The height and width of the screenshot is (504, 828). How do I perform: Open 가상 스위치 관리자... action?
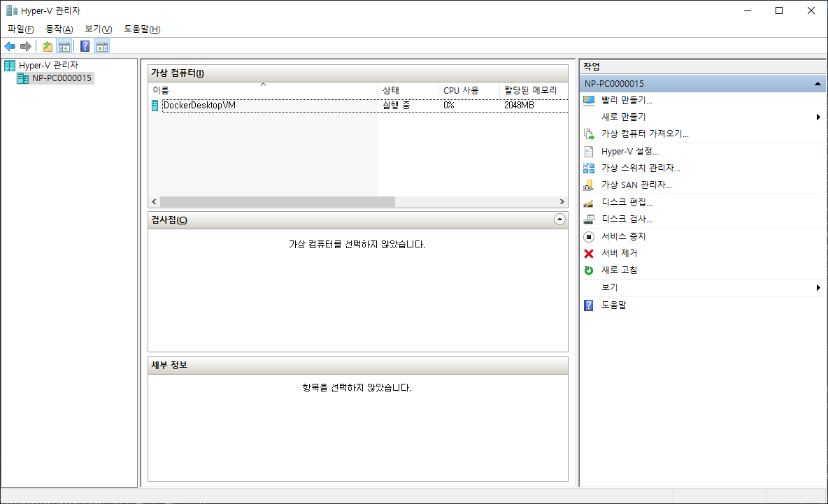point(641,168)
